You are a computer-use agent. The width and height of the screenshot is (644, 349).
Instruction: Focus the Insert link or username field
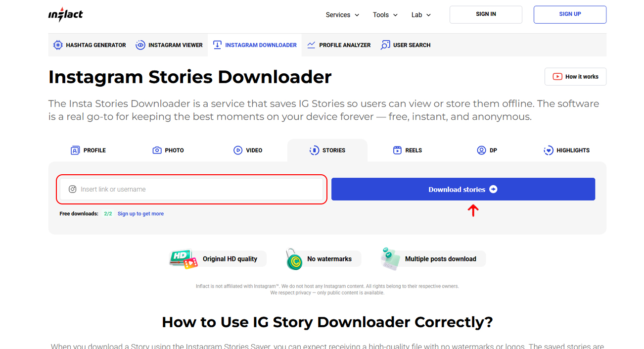[x=198, y=189]
